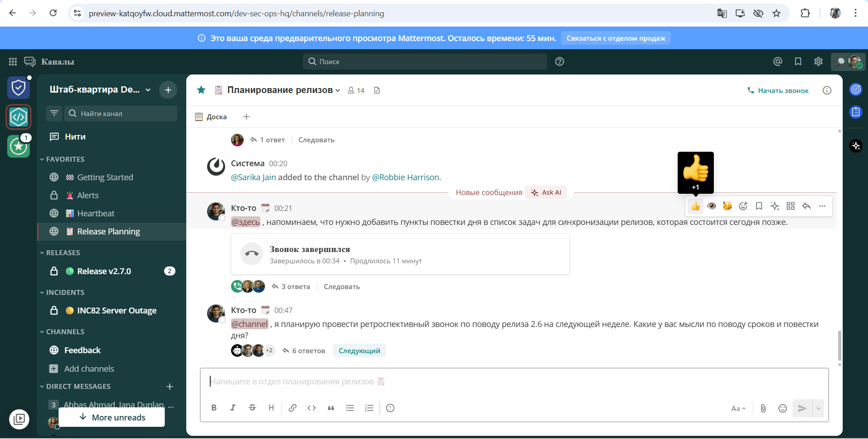868x439 pixels.
Task: Start a call with Начать звонок
Action: pos(778,90)
